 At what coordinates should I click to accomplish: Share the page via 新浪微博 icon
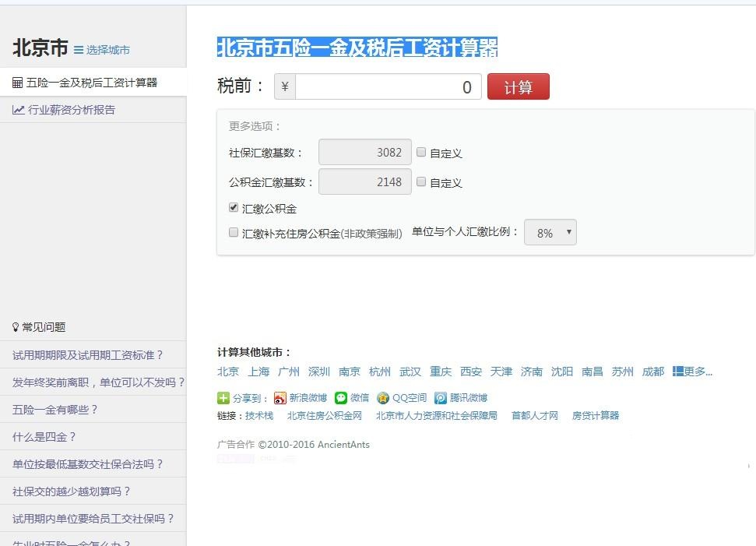click(x=279, y=397)
